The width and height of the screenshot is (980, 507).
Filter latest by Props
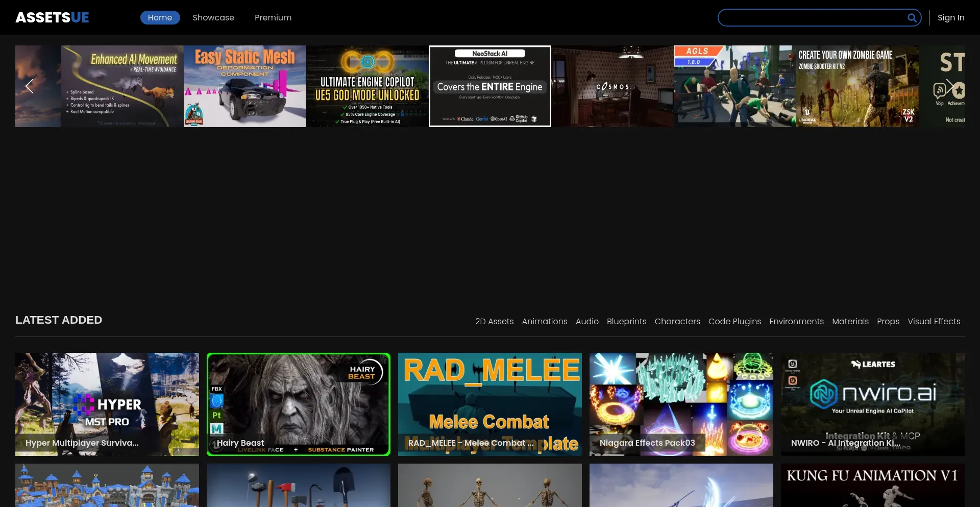(888, 322)
